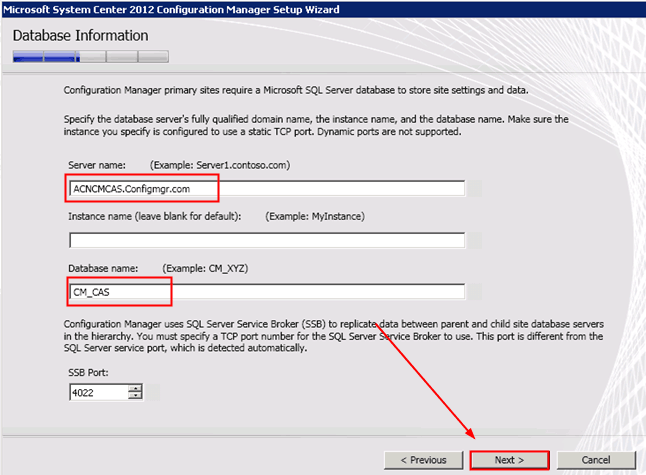
Task: Click the wizard title bar text
Action: click(171, 9)
